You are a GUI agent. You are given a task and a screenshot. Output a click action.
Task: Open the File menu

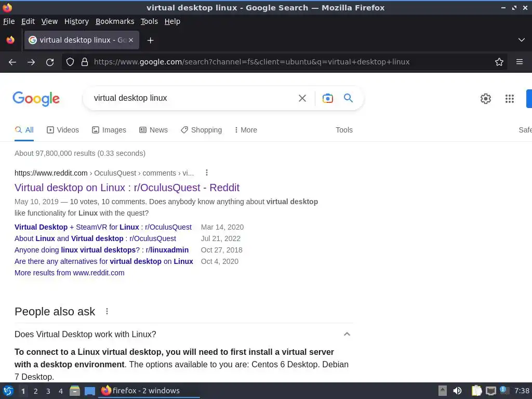pyautogui.click(x=9, y=21)
